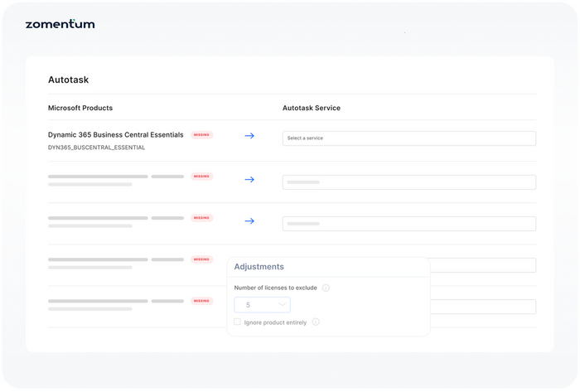Click the Microsoft Products column header

point(80,108)
